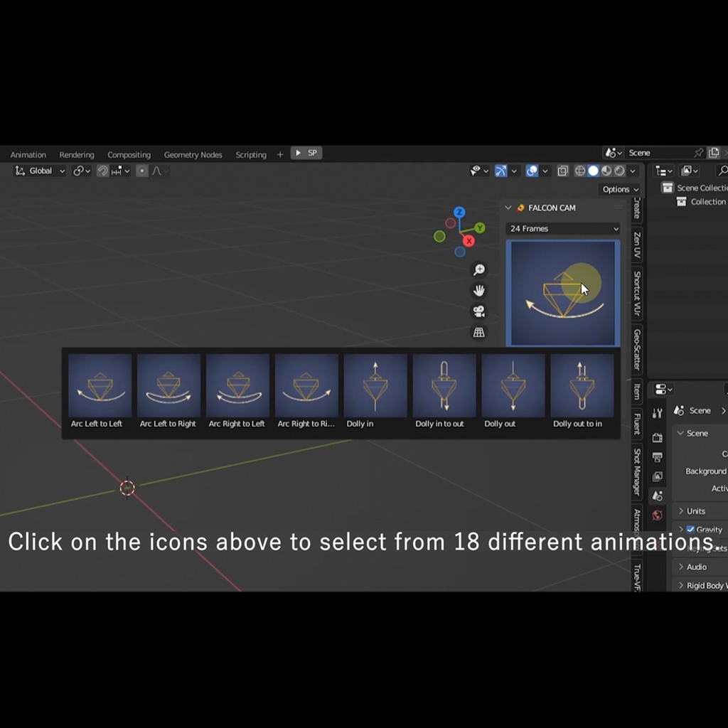Open the Fluent sidebar tab
The image size is (728, 728).
(x=637, y=424)
